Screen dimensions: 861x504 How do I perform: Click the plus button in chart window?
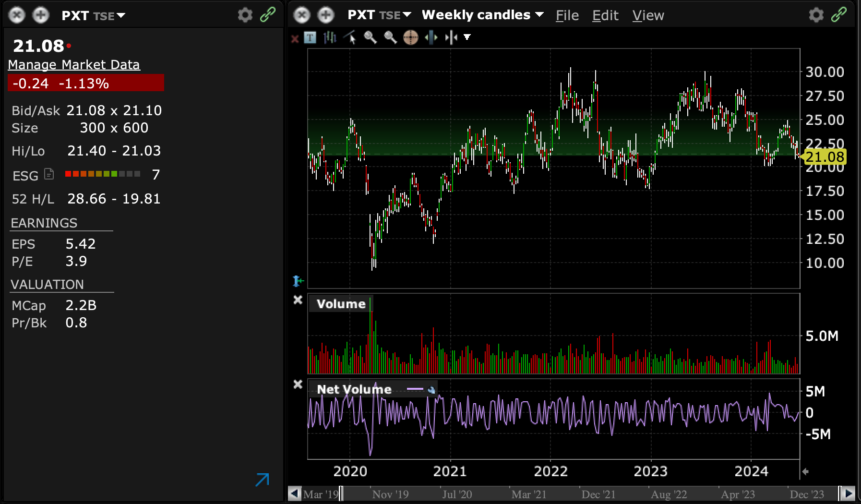pos(326,15)
